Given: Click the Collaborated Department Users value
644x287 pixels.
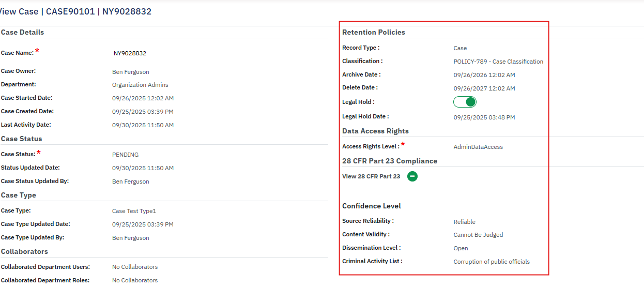Looking at the screenshot, I should (135, 267).
